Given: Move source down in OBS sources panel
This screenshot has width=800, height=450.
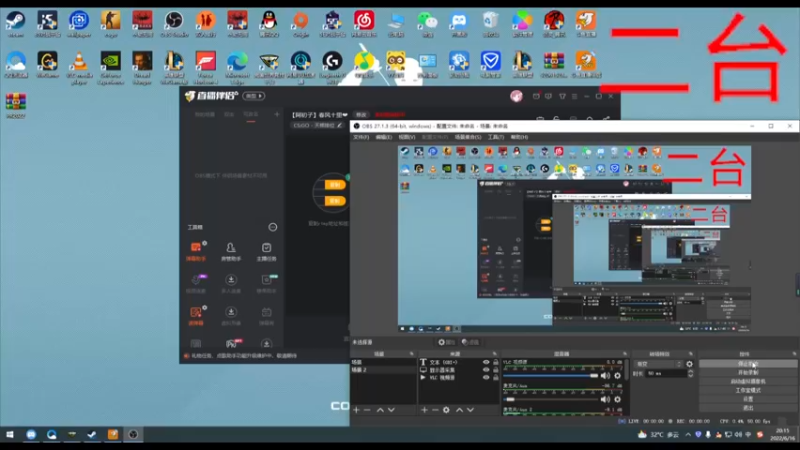Looking at the screenshot, I should (470, 410).
